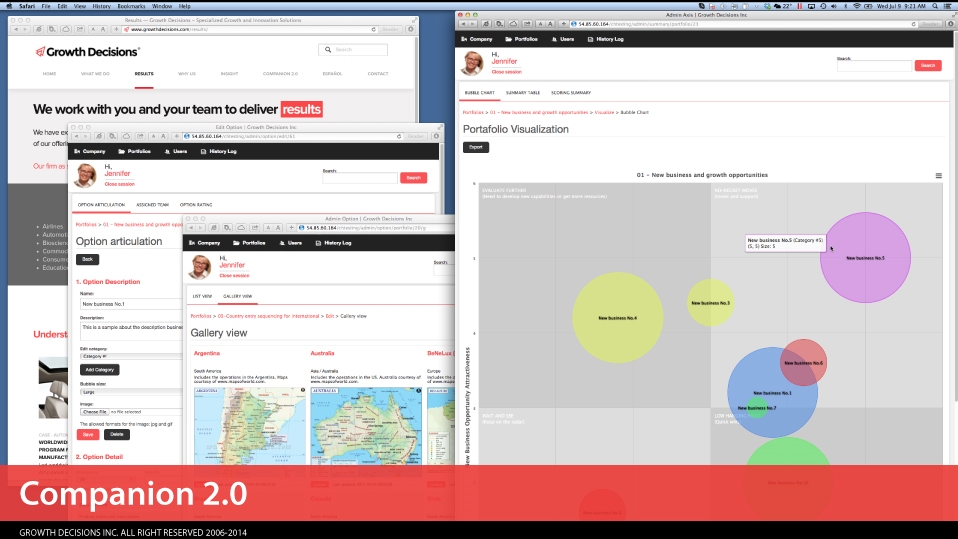958x539 pixels.
Task: Click Time Machine icon in menu bar
Action: click(822, 6)
